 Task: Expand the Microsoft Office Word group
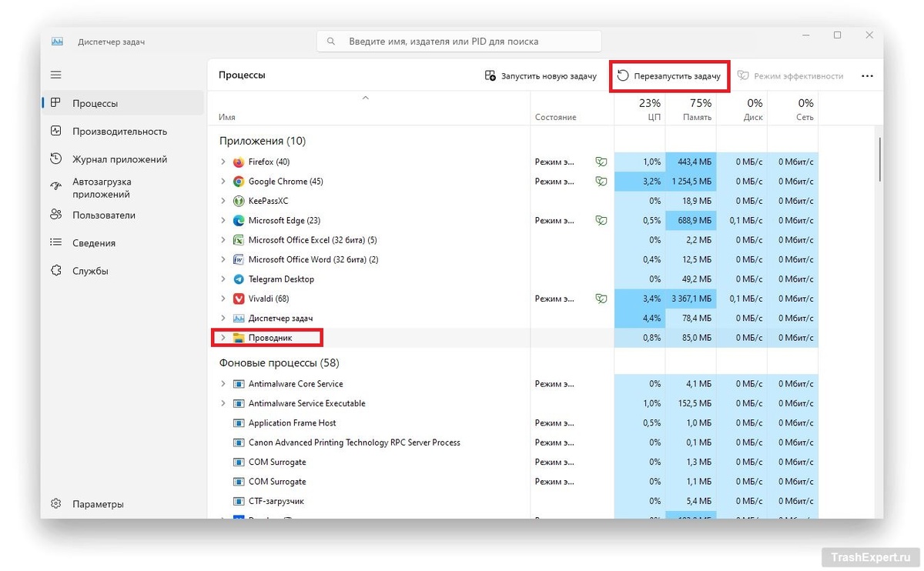point(223,259)
